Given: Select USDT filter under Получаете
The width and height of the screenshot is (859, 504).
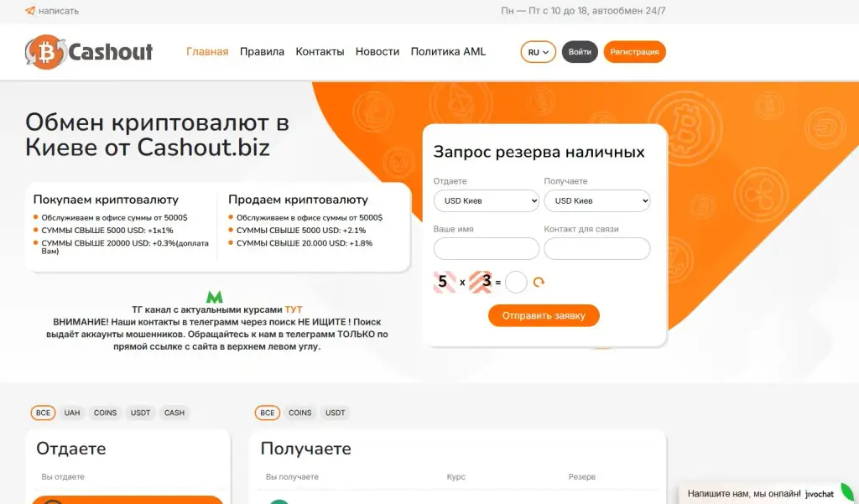Looking at the screenshot, I should pyautogui.click(x=336, y=413).
